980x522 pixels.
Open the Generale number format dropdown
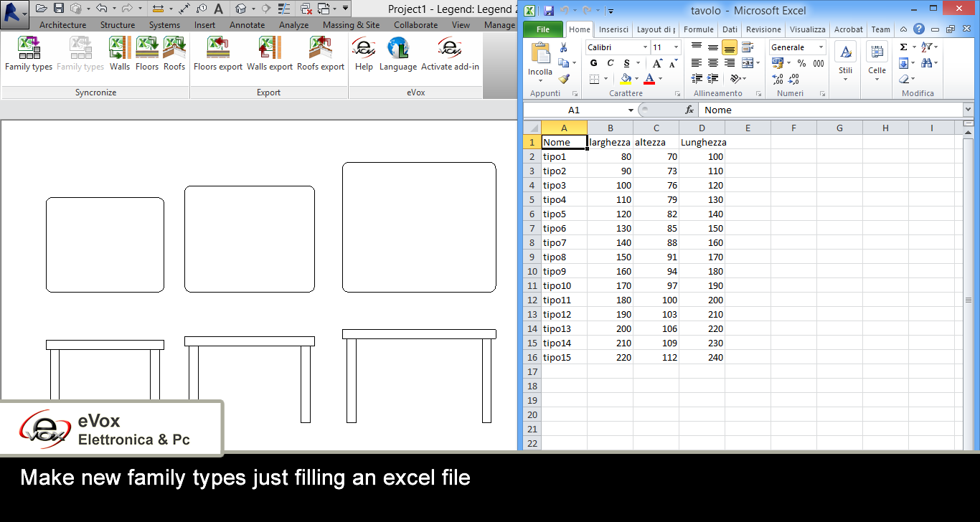pos(821,47)
